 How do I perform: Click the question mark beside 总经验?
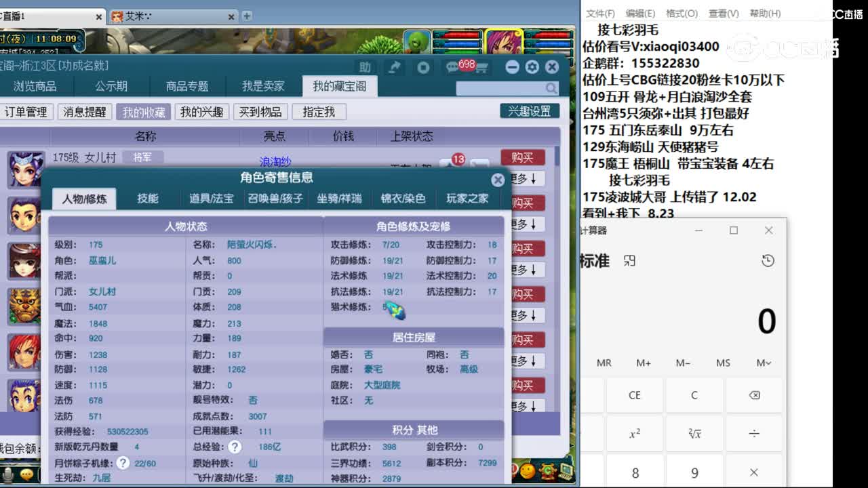pos(233,446)
